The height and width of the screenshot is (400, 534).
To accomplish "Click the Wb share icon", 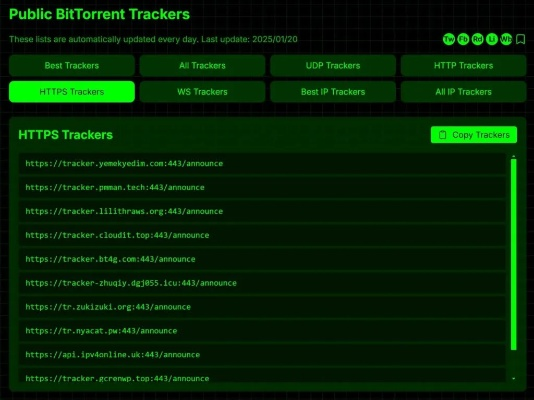I will [x=506, y=39].
